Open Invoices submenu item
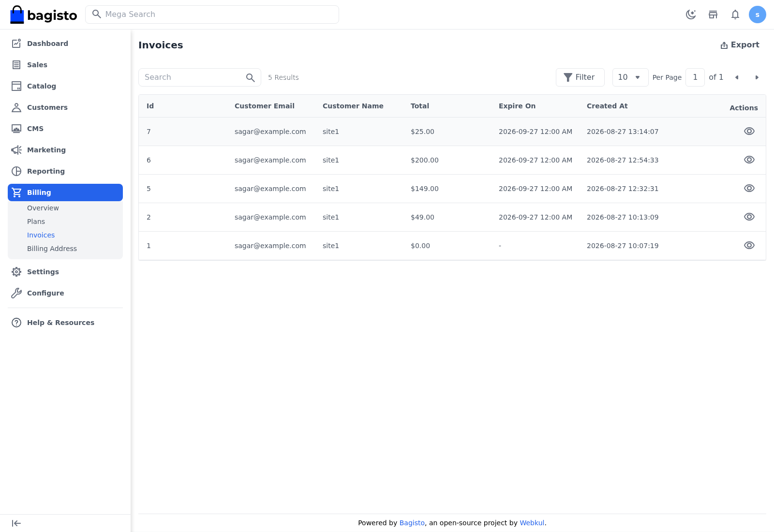 tap(41, 235)
